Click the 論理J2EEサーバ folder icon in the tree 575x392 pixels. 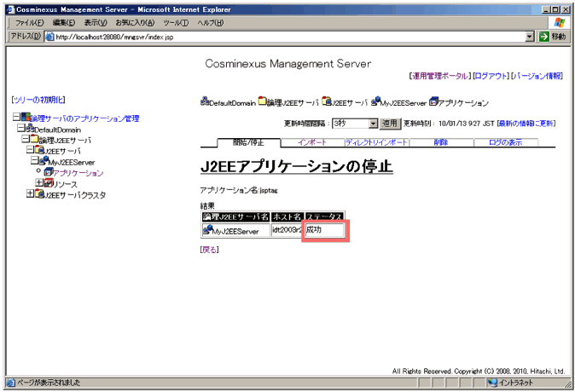click(34, 139)
